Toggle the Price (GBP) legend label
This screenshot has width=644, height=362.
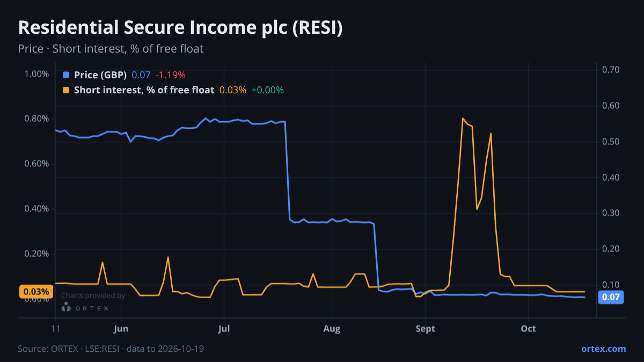100,75
